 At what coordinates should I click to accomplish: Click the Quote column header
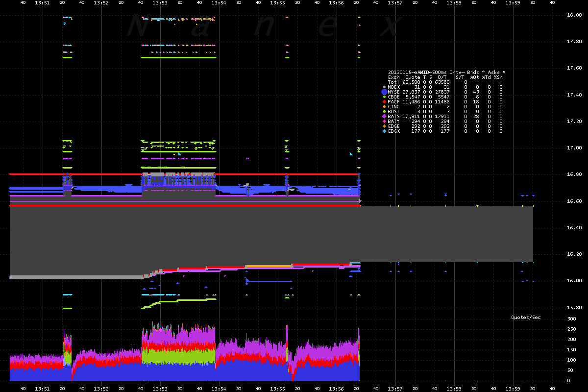[x=413, y=77]
